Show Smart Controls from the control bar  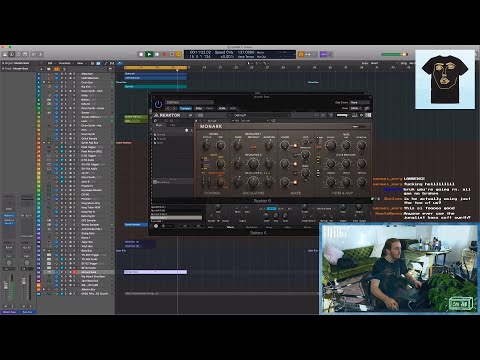click(34, 54)
